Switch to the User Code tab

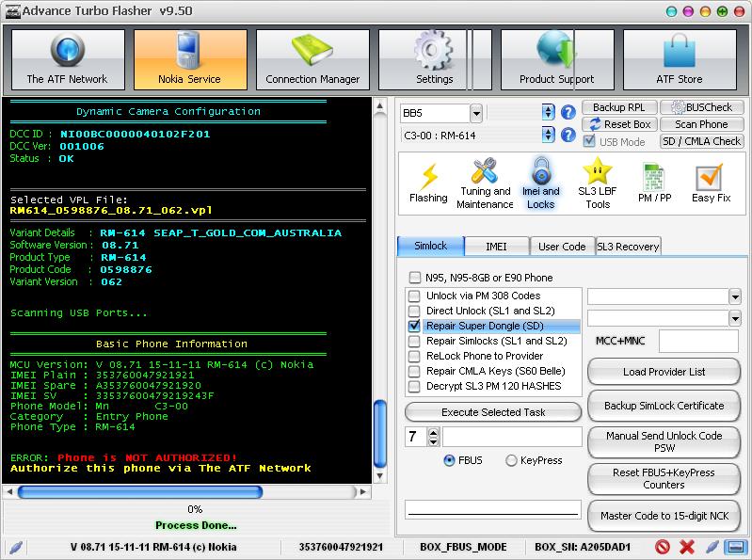562,247
